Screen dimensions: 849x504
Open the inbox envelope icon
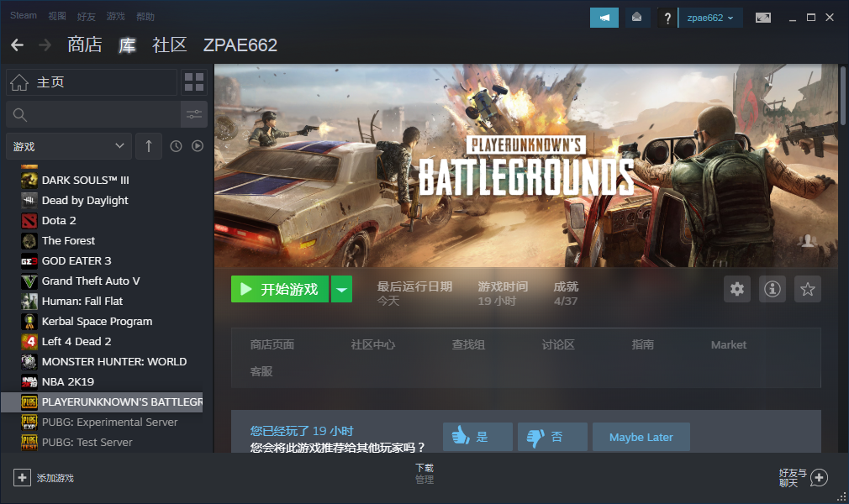[x=637, y=18]
